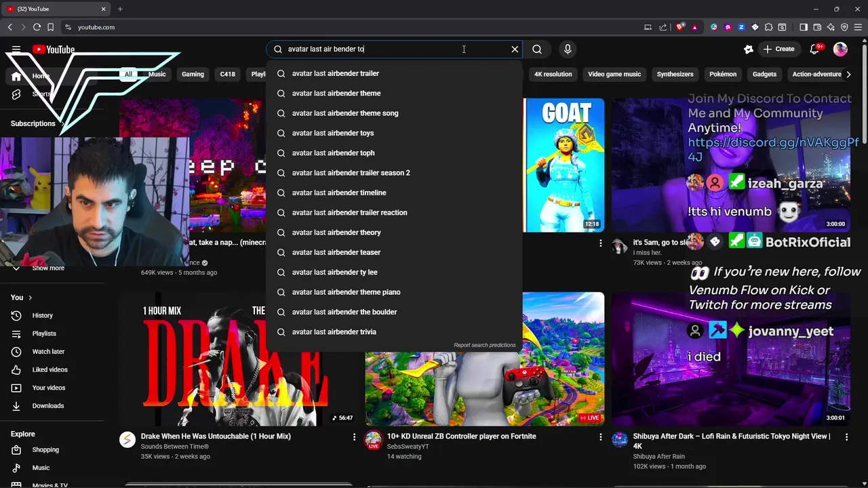
Task: Select the C418 filter chip
Action: 227,74
